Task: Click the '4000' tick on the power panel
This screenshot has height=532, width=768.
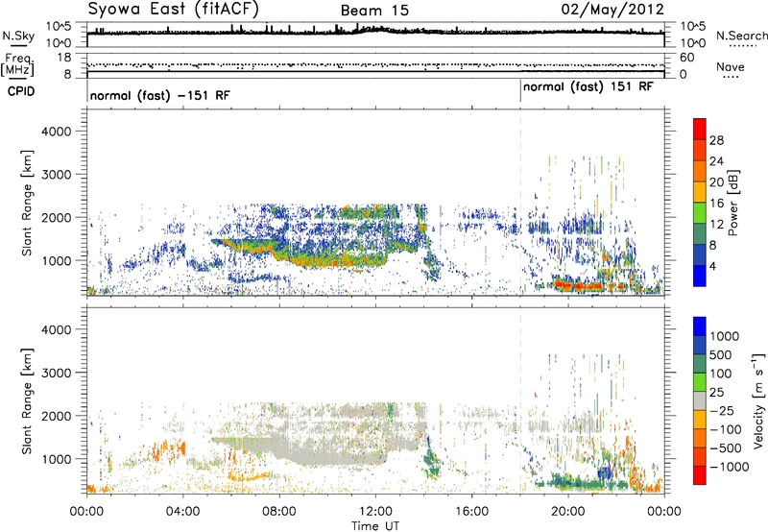Action: [x=56, y=132]
